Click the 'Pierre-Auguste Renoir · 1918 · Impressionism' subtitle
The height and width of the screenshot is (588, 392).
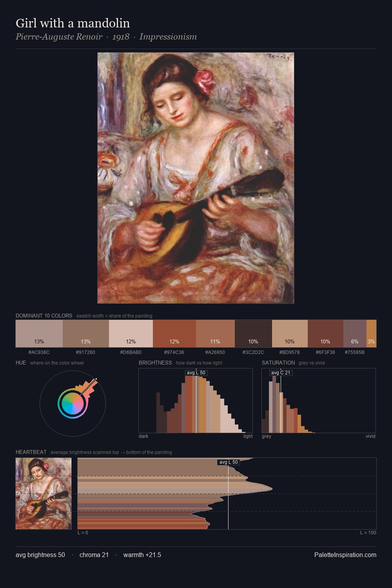(x=106, y=37)
